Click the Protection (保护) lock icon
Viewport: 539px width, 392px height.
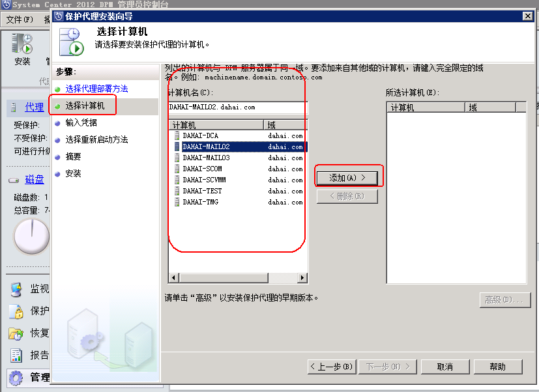tap(16, 311)
